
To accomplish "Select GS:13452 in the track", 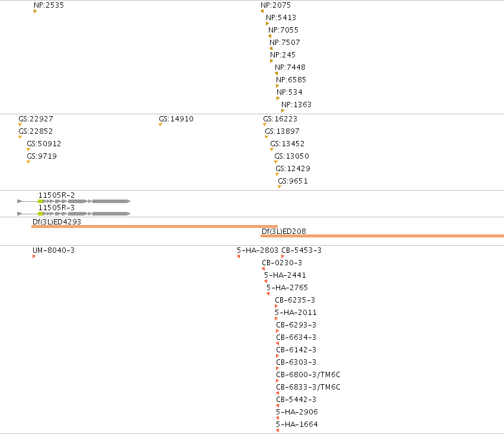I will (287, 144).
